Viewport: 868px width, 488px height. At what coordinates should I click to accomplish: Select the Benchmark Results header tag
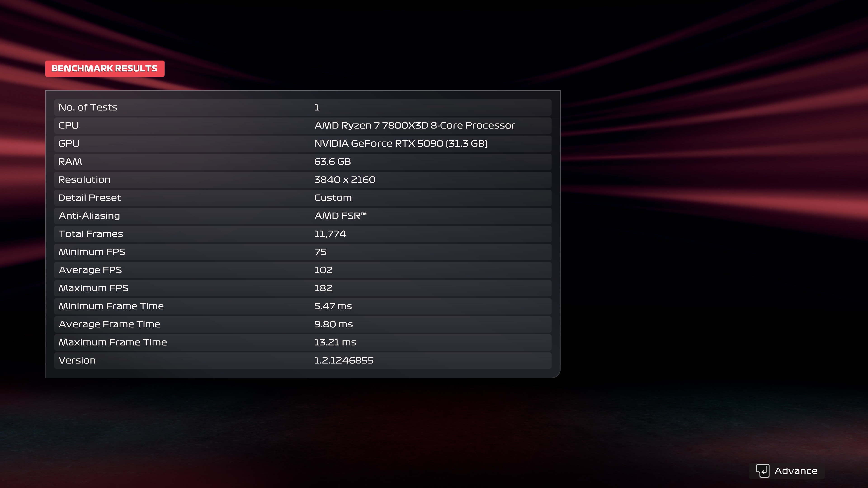click(105, 69)
